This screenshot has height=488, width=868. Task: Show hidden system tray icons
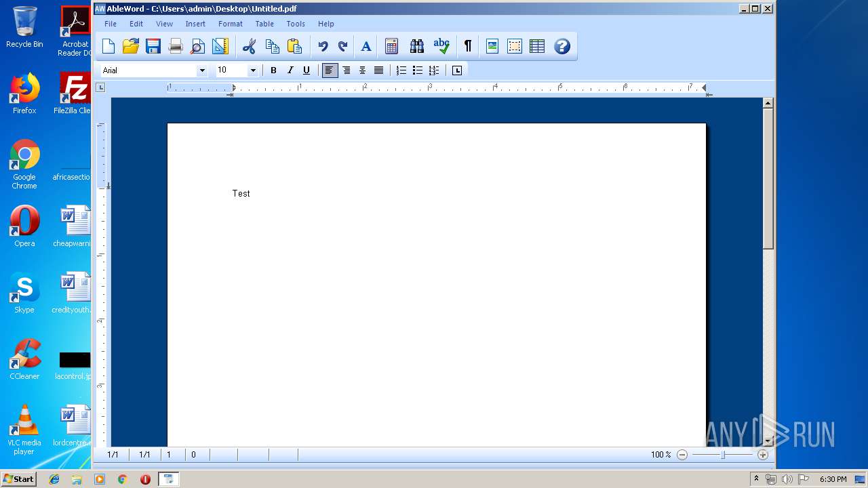point(756,479)
